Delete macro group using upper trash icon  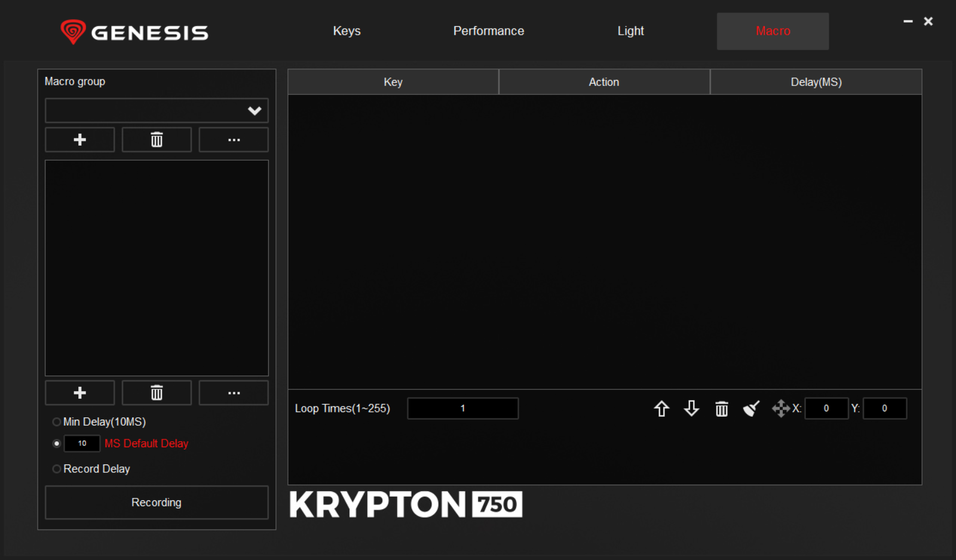[157, 140]
